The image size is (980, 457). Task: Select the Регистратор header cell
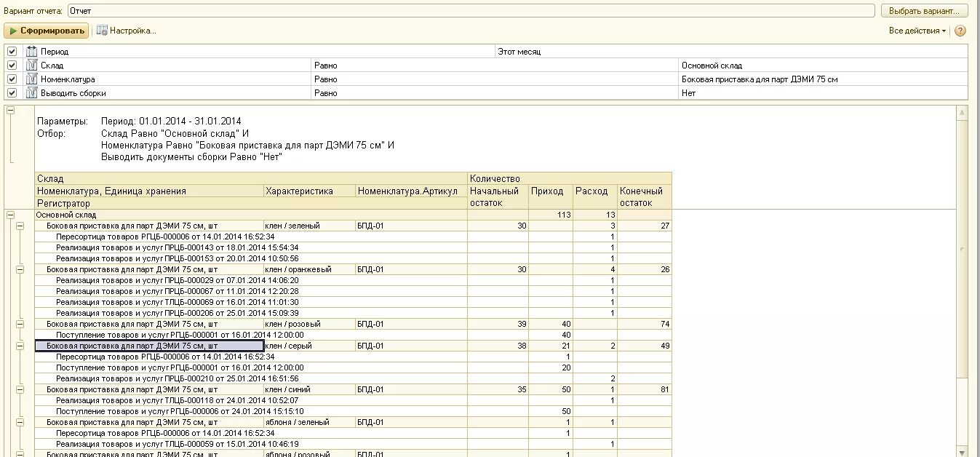(251, 203)
